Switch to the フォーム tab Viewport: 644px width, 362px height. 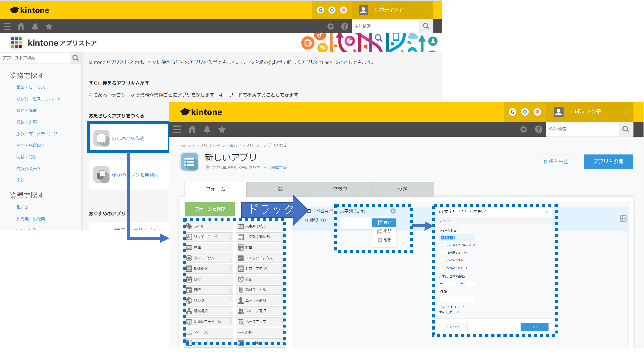[215, 189]
